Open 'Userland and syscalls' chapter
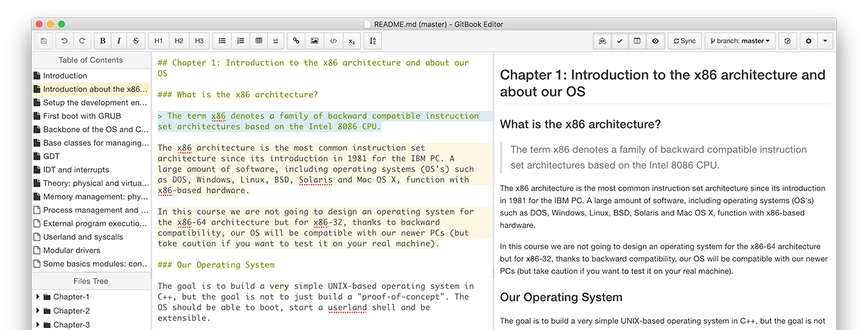This screenshot has width=868, height=330. pos(91,237)
